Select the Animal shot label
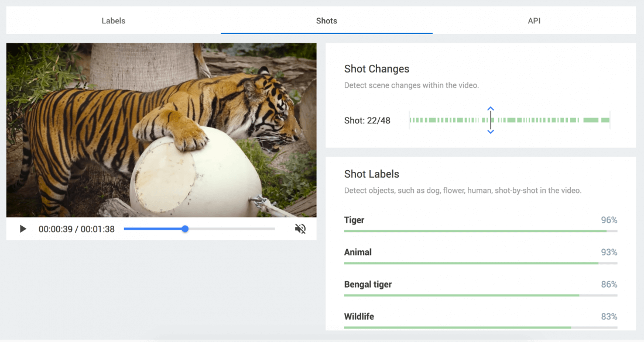 pyautogui.click(x=358, y=252)
